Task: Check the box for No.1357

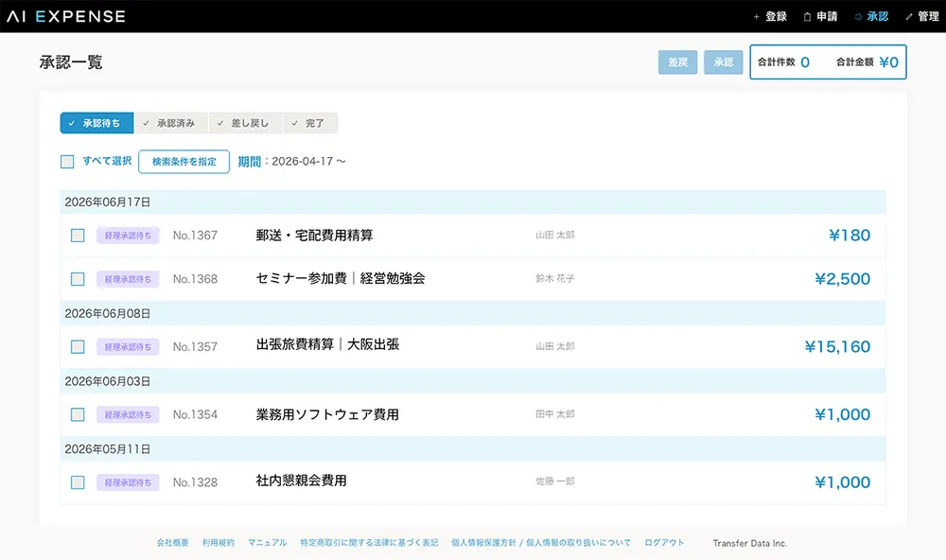Action: pyautogui.click(x=78, y=347)
